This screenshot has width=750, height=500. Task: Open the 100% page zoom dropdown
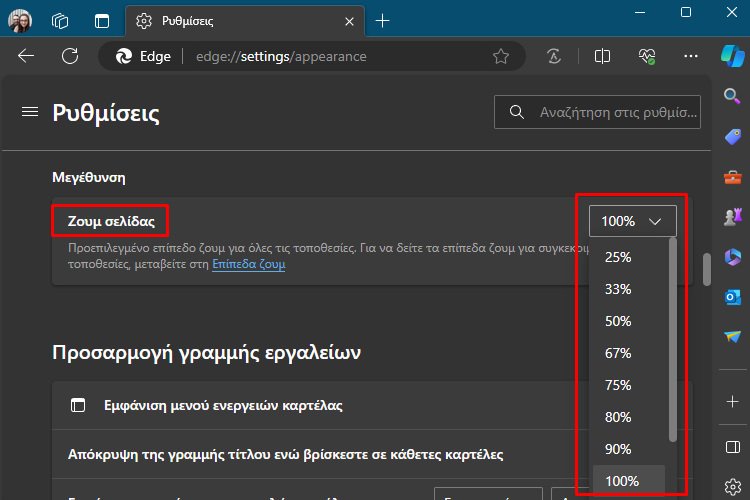coord(632,220)
